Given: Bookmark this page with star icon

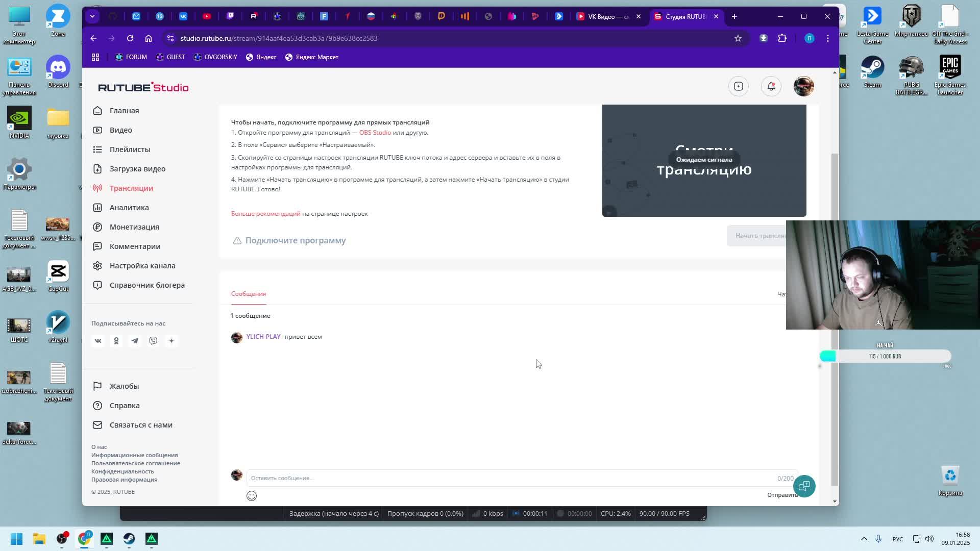Looking at the screenshot, I should [x=738, y=38].
